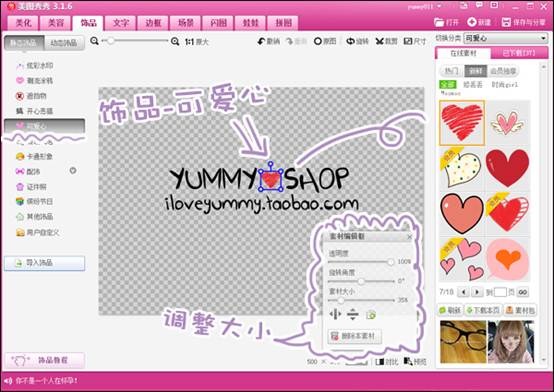The width and height of the screenshot is (554, 392).
Task: Switch to static accessories (静态饰品) toggle
Action: pyautogui.click(x=24, y=43)
